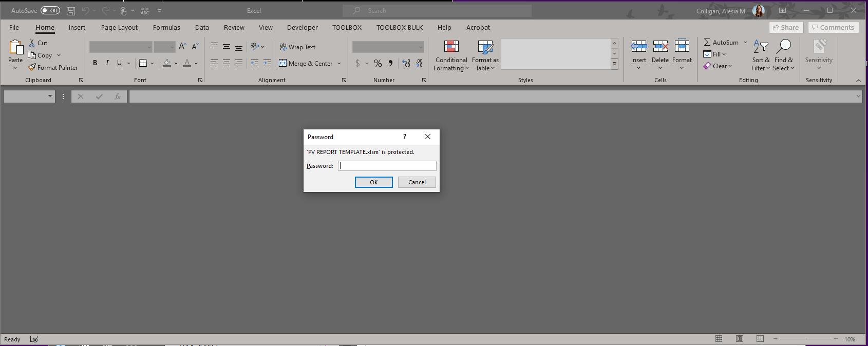Screen dimensions: 868x346
Task: Click the Format as Table icon
Action: (485, 47)
